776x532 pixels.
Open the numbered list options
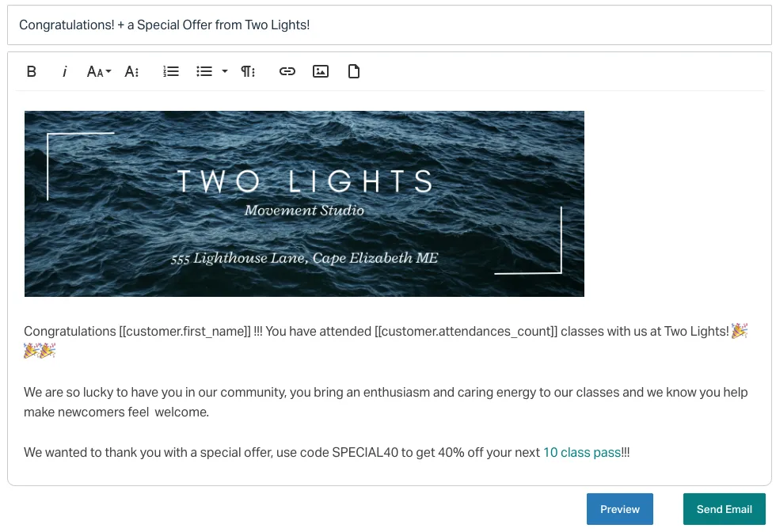click(x=171, y=71)
